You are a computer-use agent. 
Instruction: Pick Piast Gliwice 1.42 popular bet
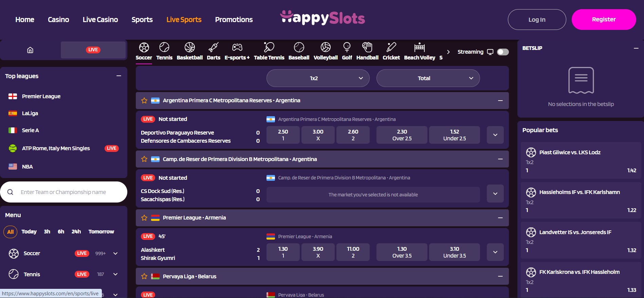click(581, 160)
